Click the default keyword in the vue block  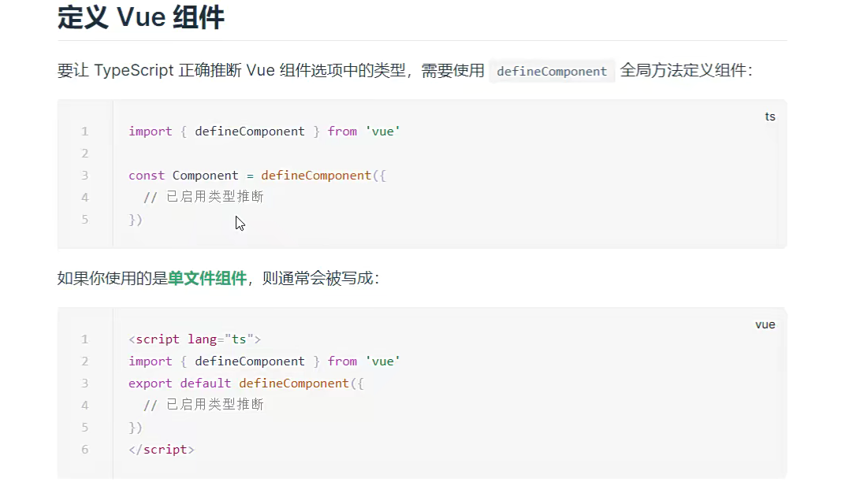(206, 384)
